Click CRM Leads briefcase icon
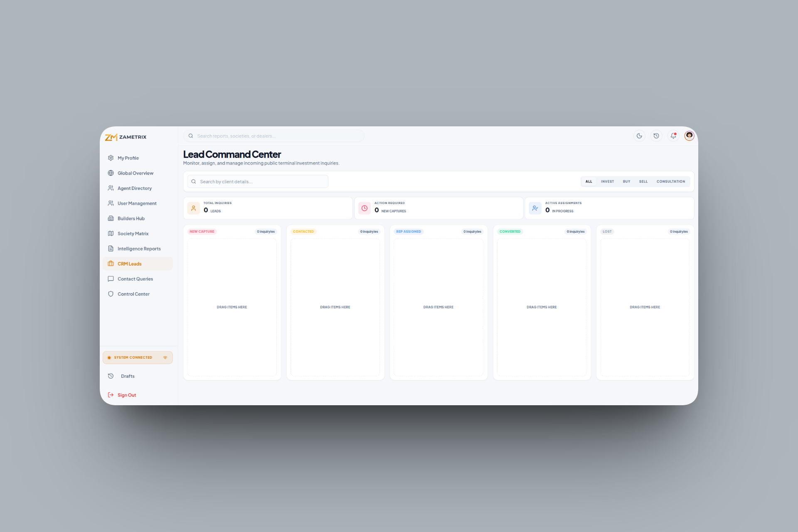Viewport: 798px width, 532px height. click(111, 264)
